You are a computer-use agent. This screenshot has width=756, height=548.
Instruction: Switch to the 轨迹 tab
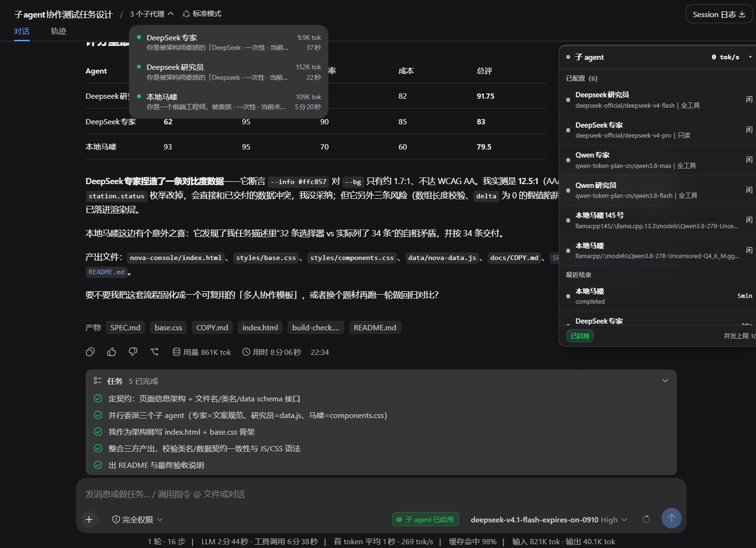(59, 31)
